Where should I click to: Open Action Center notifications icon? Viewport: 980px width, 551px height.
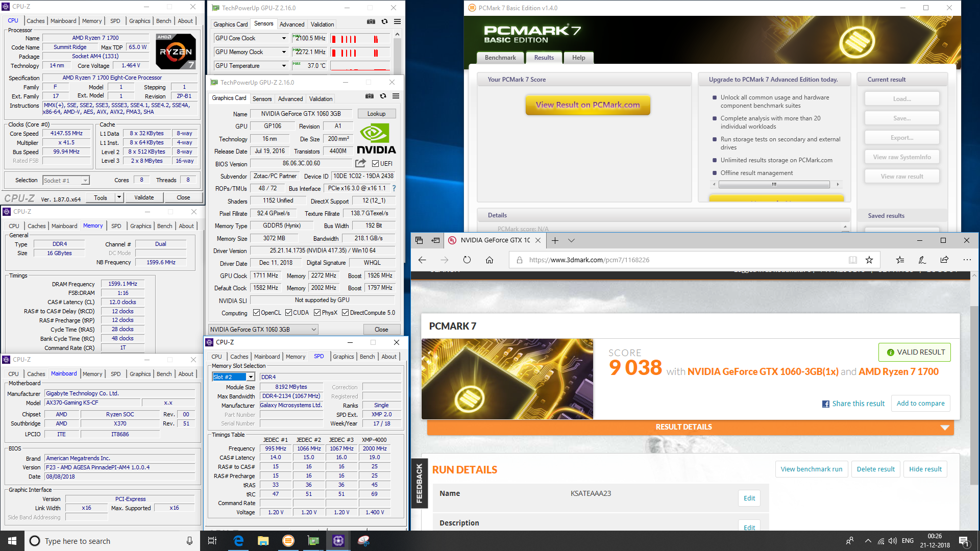click(964, 541)
